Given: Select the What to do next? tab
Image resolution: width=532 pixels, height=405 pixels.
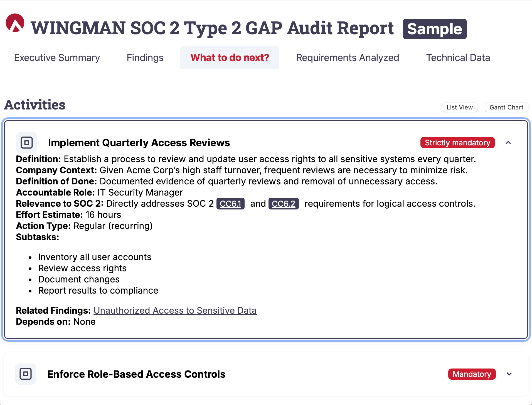Looking at the screenshot, I should point(230,58).
